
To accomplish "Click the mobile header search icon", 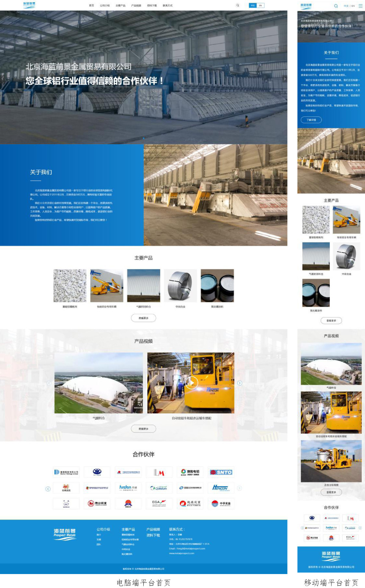I will [x=336, y=6].
